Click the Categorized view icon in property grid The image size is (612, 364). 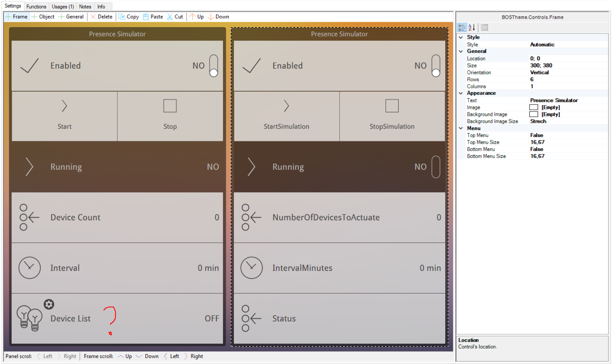(x=462, y=28)
